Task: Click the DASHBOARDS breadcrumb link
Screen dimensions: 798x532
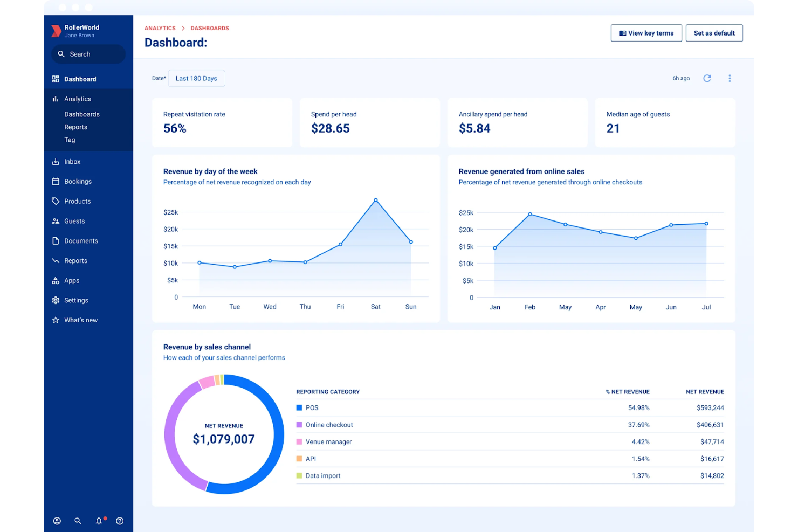Action: tap(210, 29)
